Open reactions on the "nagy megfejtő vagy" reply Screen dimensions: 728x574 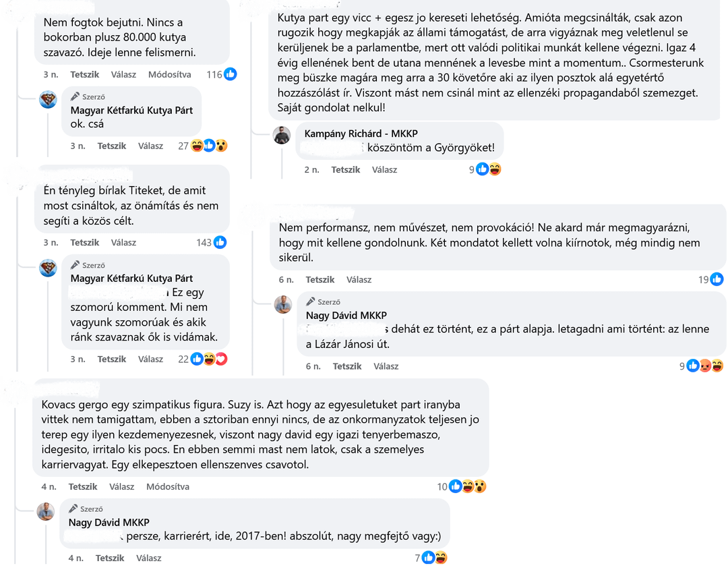click(x=434, y=558)
